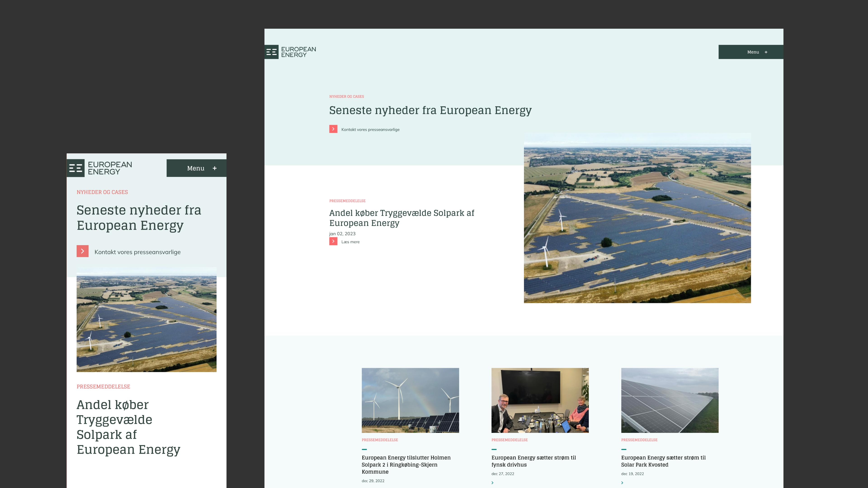Viewport: 868px width, 488px height.
Task: Click mobile heading Seneste nyheder fra European Energy
Action: coord(139,218)
